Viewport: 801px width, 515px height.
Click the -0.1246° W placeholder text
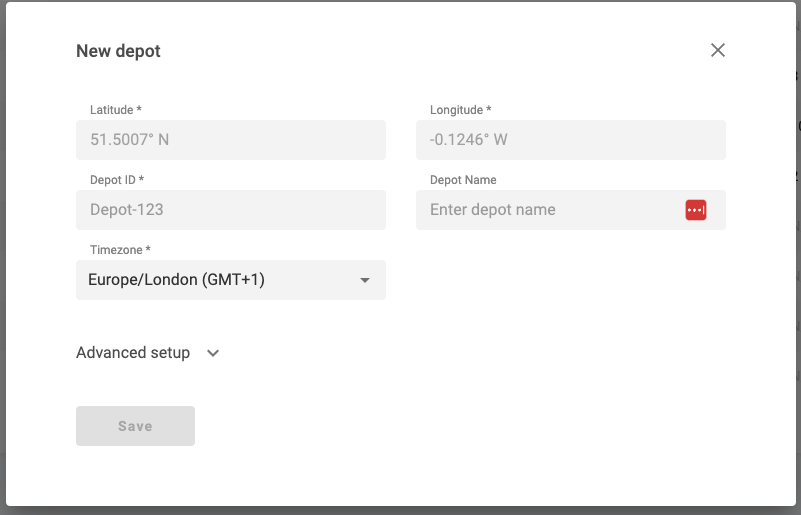click(x=468, y=140)
